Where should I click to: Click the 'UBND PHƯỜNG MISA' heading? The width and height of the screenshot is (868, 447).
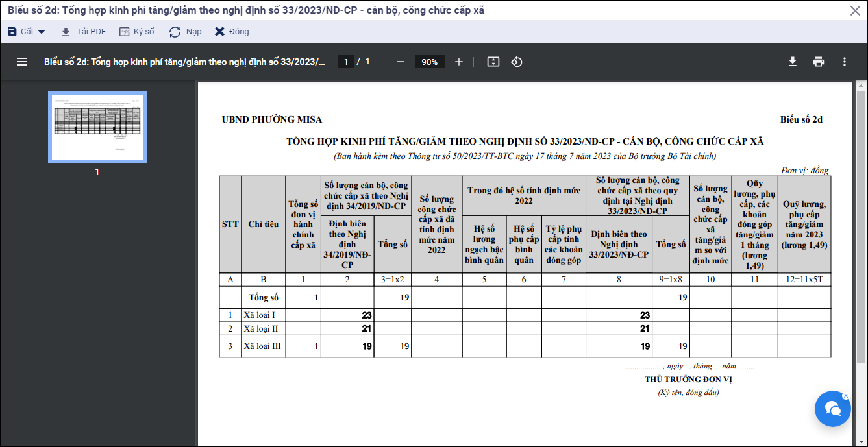coord(272,119)
